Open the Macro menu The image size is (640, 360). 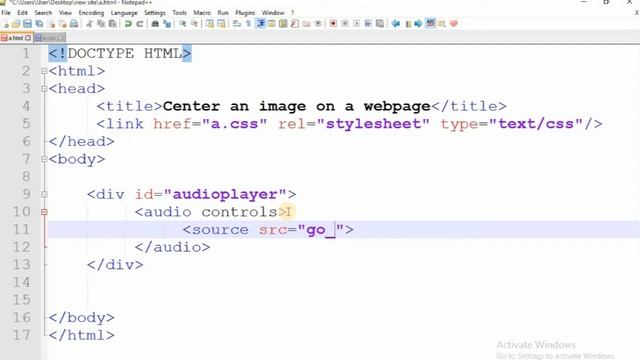click(202, 13)
